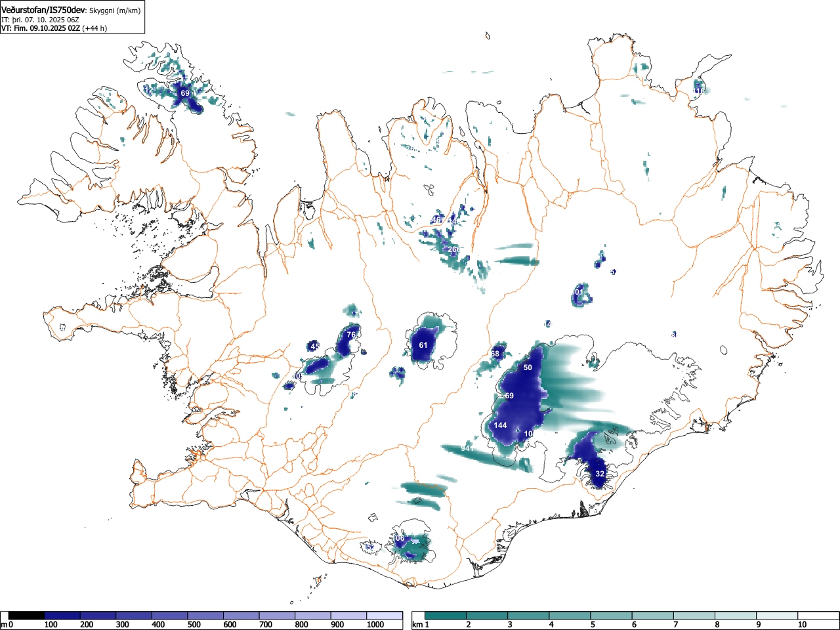
Task: Click the darkest blue 100–200 m legend swatch
Action: [x=62, y=616]
